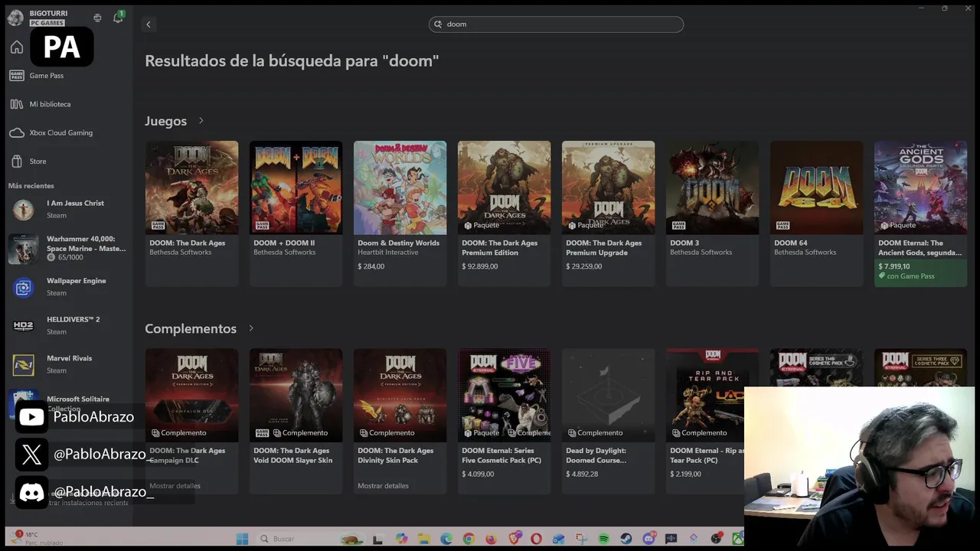Click the Juegos section heading

165,121
